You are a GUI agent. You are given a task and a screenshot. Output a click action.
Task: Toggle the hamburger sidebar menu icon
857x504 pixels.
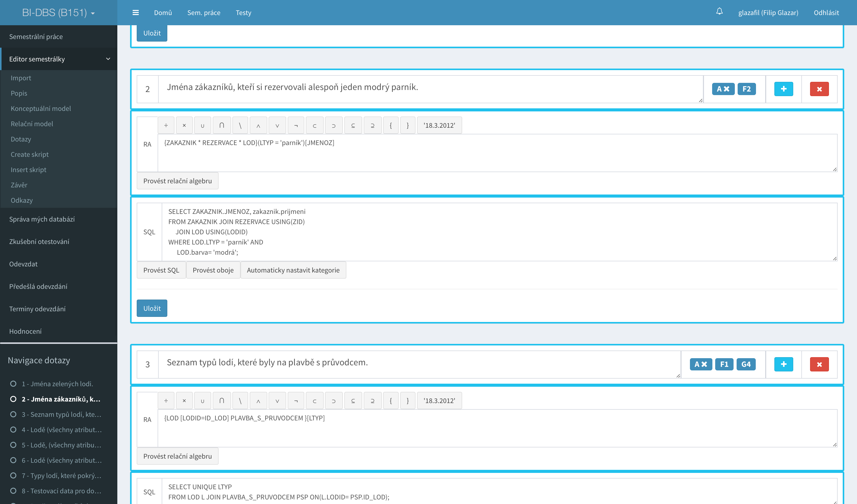(135, 12)
